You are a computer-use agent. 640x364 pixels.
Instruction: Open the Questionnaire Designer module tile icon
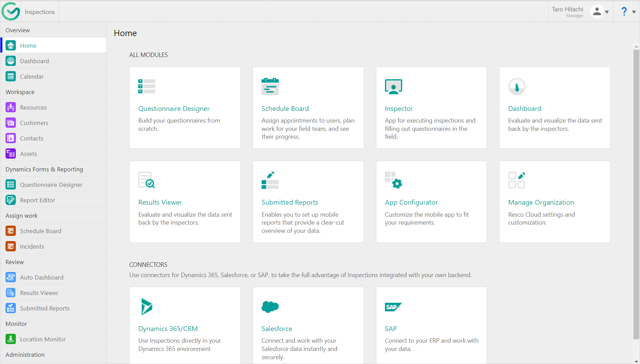[x=147, y=87]
